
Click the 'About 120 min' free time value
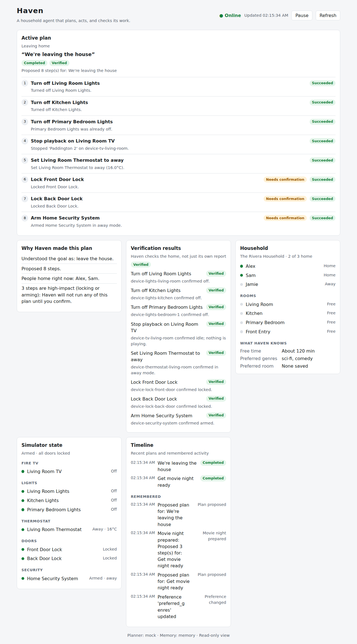point(298,351)
